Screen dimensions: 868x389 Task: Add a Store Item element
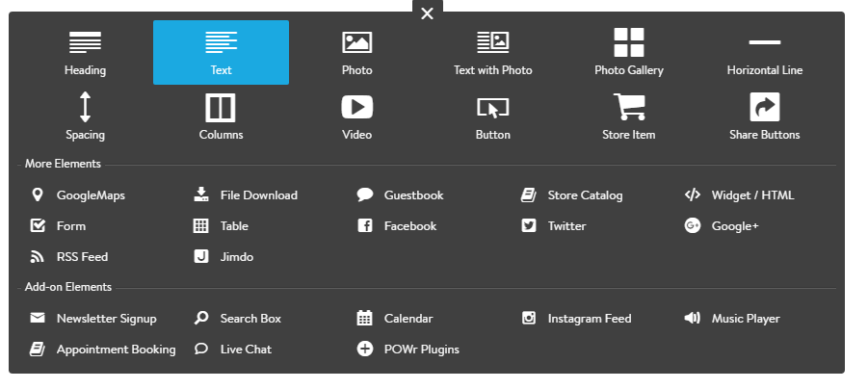629,117
